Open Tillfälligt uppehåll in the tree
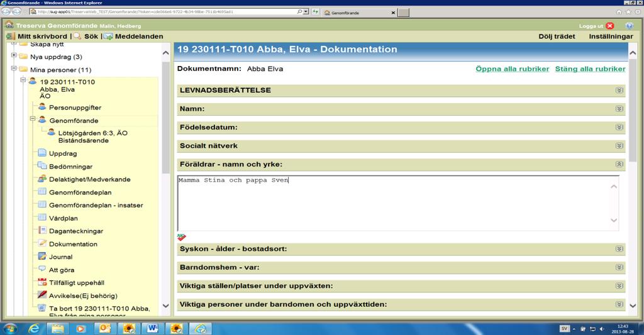Image resolution: width=644 pixels, height=335 pixels. click(x=76, y=283)
